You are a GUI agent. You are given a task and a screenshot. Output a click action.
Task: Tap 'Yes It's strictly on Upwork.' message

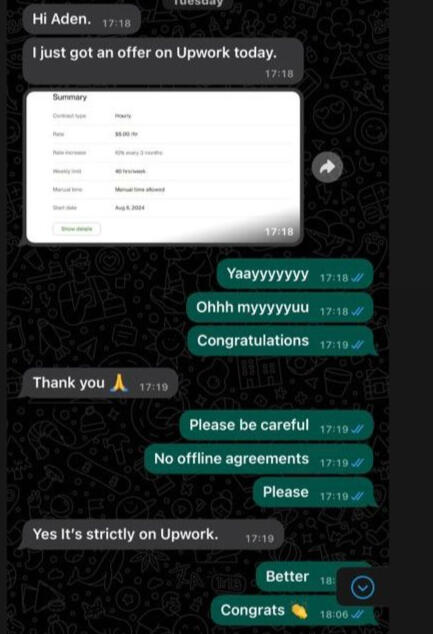(153, 535)
